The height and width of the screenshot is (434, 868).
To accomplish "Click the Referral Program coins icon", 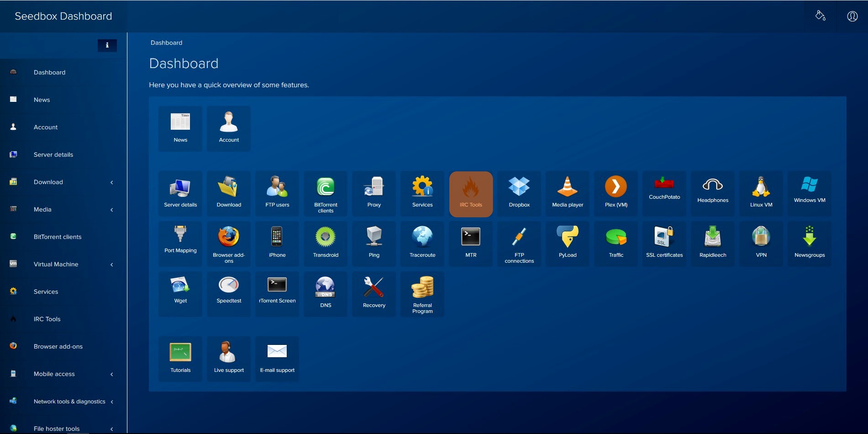I will click(x=422, y=288).
